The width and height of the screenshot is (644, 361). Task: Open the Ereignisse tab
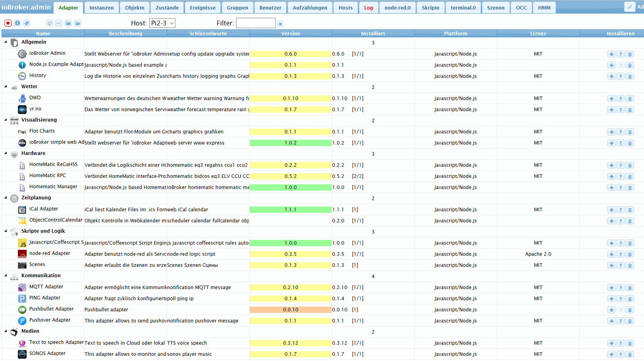(x=203, y=8)
